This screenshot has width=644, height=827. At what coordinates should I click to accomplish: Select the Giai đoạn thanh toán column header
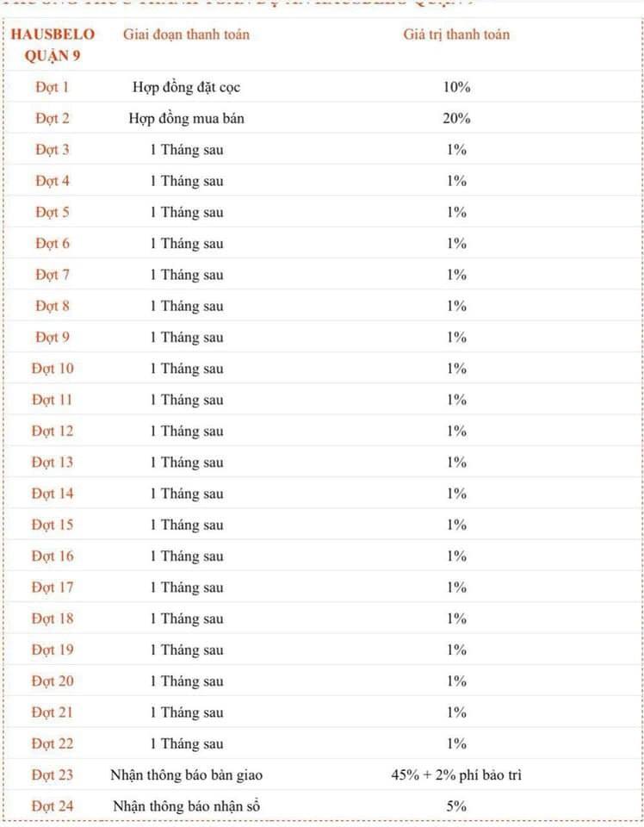[186, 34]
